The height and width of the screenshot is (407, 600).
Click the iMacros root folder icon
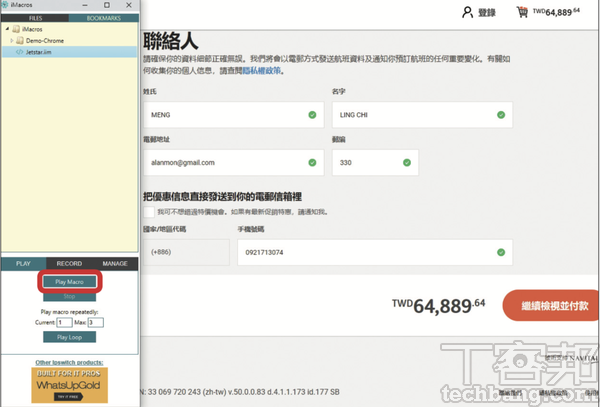(16, 29)
